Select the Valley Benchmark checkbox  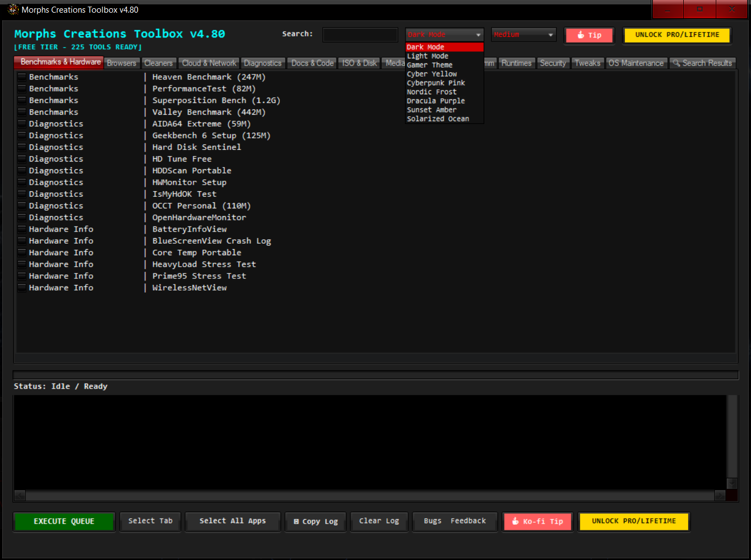coord(22,112)
